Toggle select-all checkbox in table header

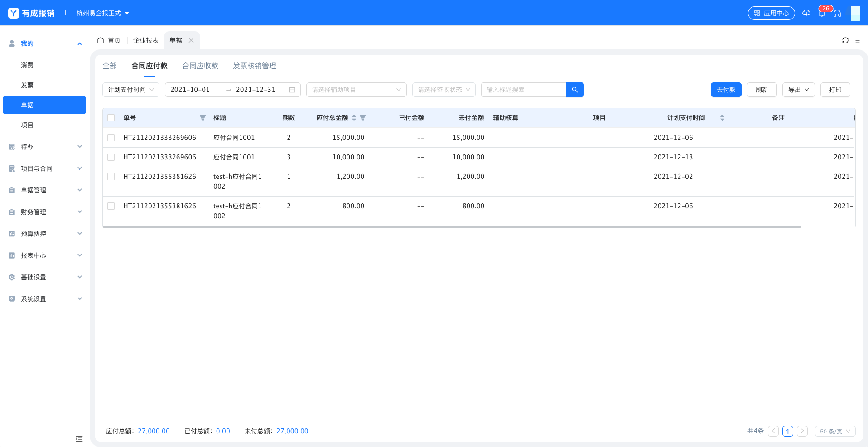[111, 118]
